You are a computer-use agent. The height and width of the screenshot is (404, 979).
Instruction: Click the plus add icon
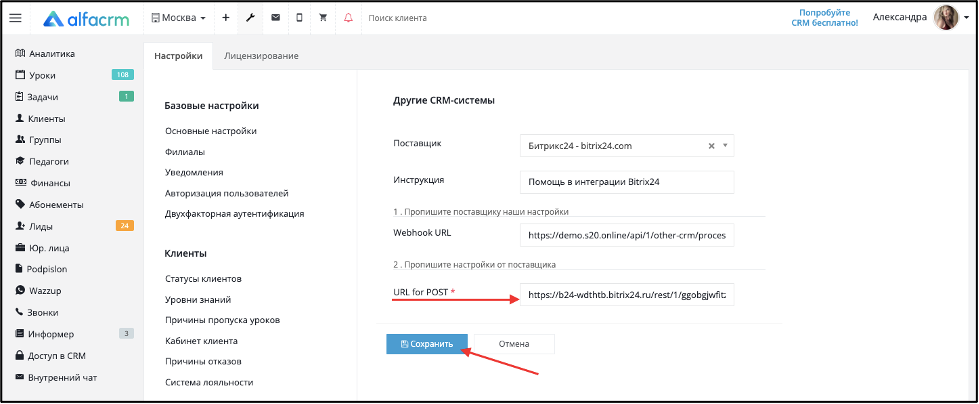(225, 18)
